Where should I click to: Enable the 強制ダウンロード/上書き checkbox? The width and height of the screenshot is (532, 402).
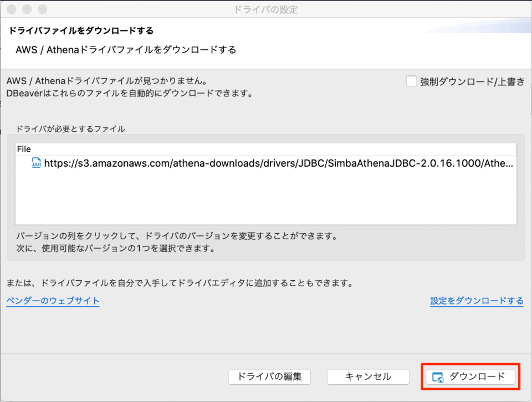click(x=411, y=81)
